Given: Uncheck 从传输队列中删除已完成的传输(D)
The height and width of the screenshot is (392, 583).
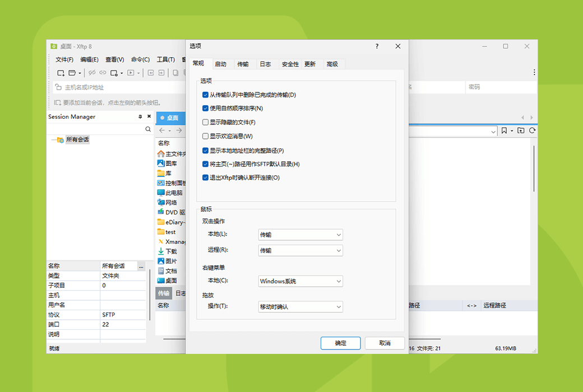Looking at the screenshot, I should (x=205, y=95).
